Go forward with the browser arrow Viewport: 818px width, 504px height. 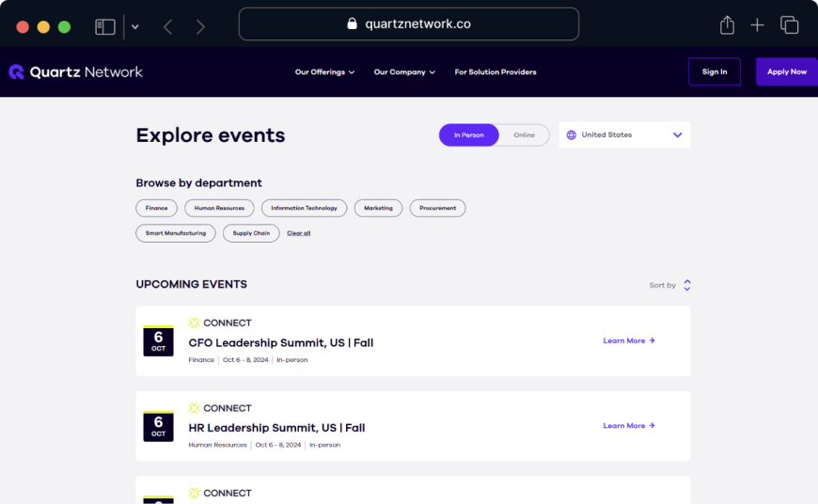tap(200, 26)
